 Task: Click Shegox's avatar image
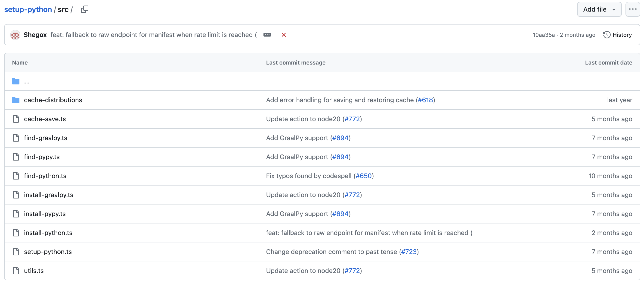click(x=15, y=35)
